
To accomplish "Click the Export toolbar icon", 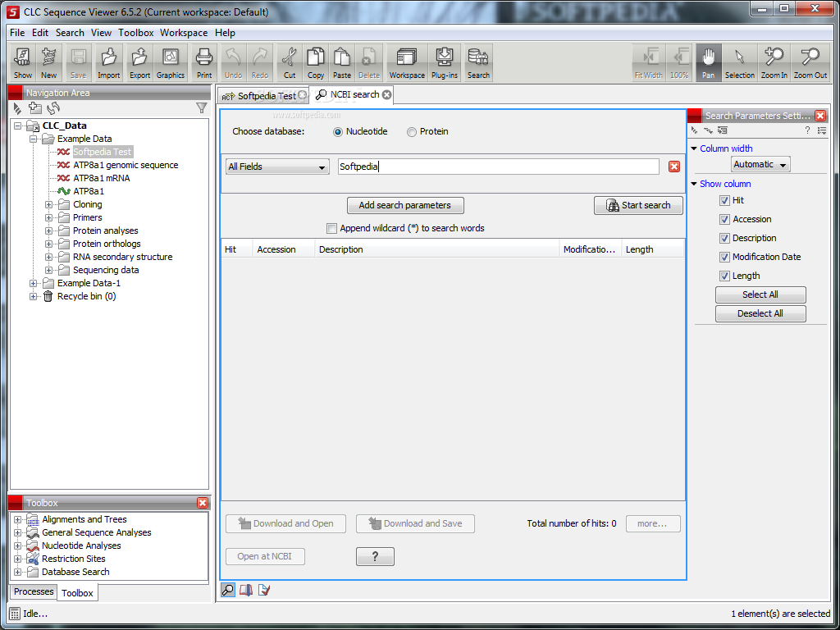I will 139,62.
